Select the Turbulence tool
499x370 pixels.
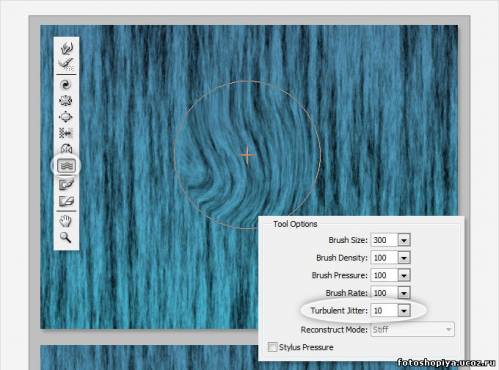tap(66, 166)
